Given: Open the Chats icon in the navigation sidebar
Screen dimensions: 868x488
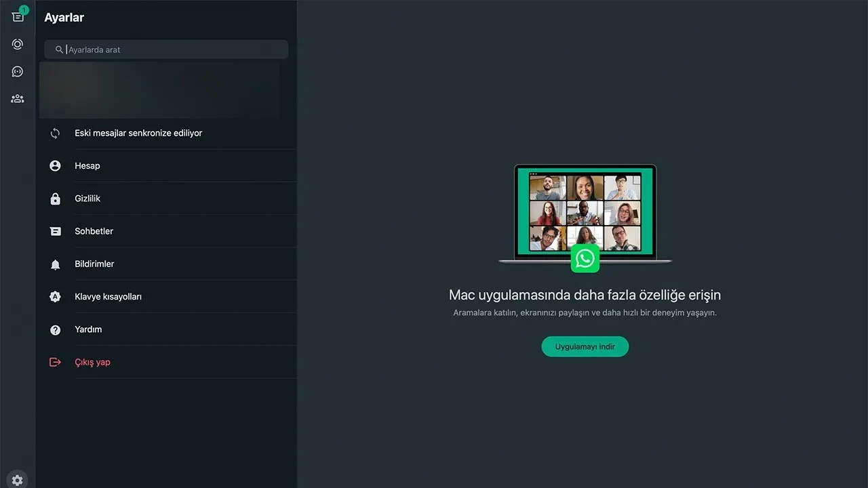Looking at the screenshot, I should pos(17,15).
